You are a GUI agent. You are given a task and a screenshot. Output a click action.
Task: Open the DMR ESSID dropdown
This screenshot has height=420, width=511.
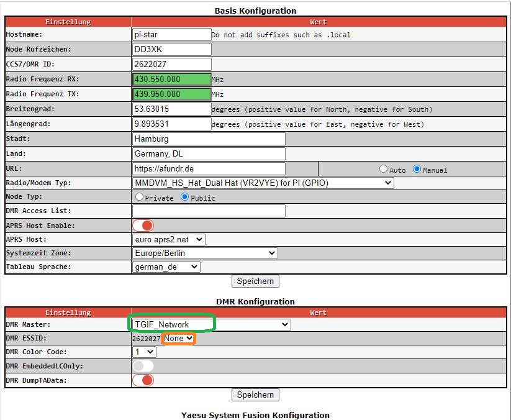[178, 339]
